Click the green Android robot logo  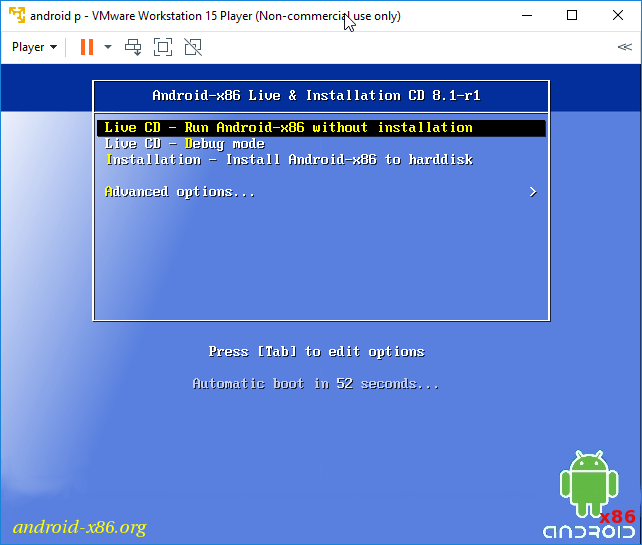pos(588,483)
